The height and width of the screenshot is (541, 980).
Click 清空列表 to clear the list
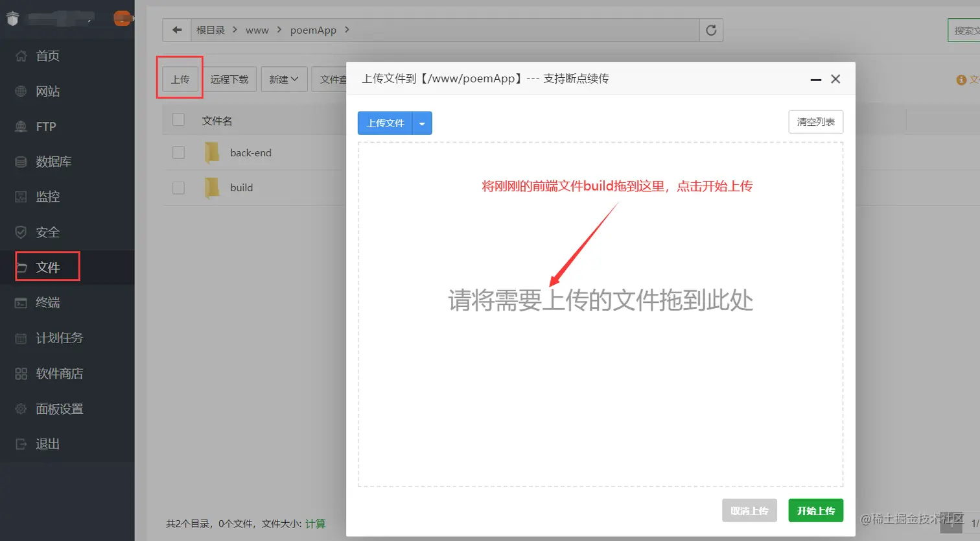pyautogui.click(x=816, y=122)
